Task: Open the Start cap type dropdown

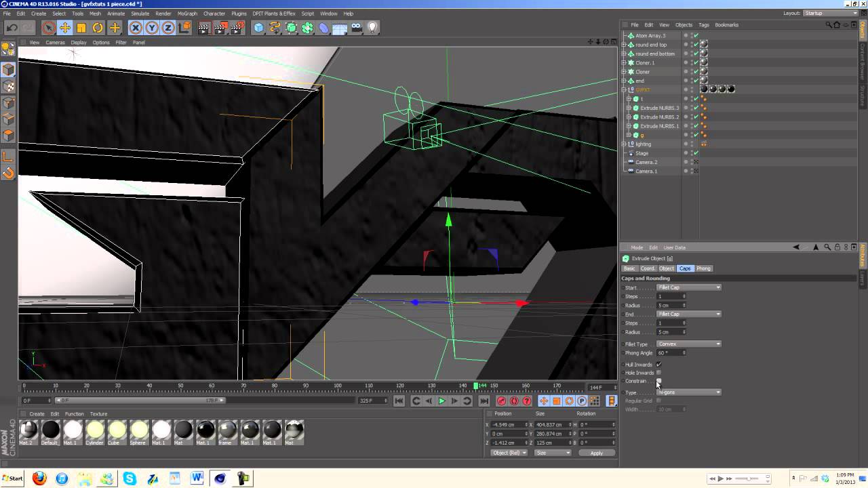Action: click(x=689, y=287)
